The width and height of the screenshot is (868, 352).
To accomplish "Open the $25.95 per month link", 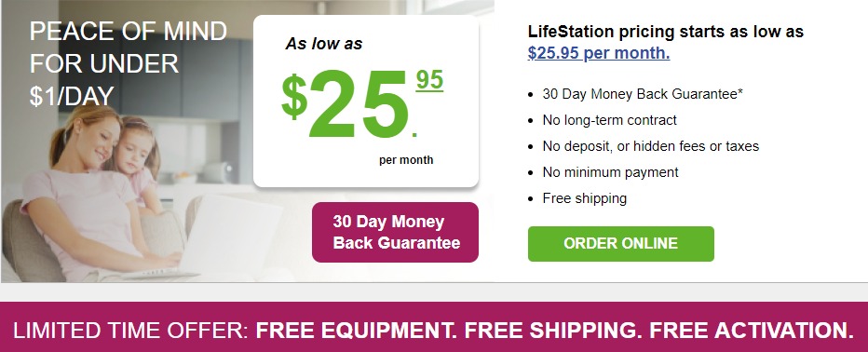I will [x=599, y=53].
